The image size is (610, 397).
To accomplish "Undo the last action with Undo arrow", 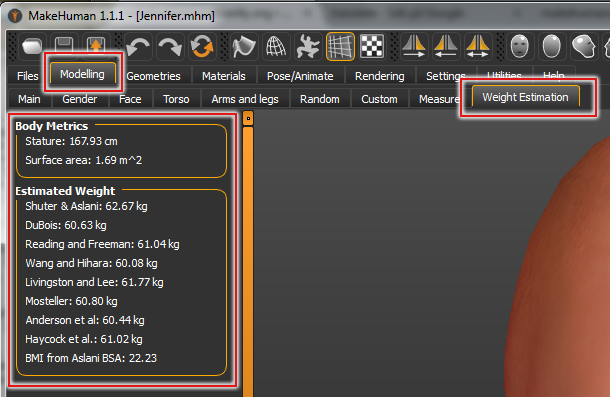I will coord(138,47).
